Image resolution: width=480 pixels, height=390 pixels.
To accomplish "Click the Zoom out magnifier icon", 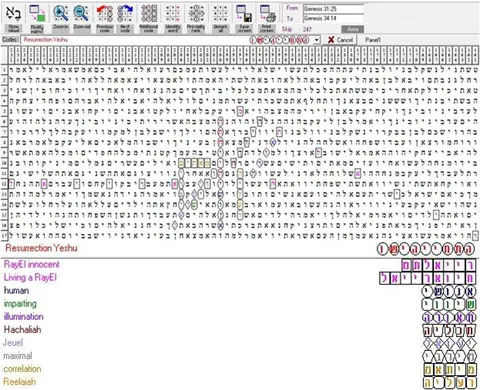I will [82, 13].
